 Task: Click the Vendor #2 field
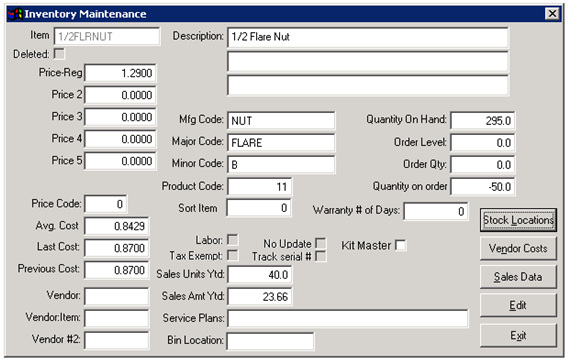tap(117, 341)
